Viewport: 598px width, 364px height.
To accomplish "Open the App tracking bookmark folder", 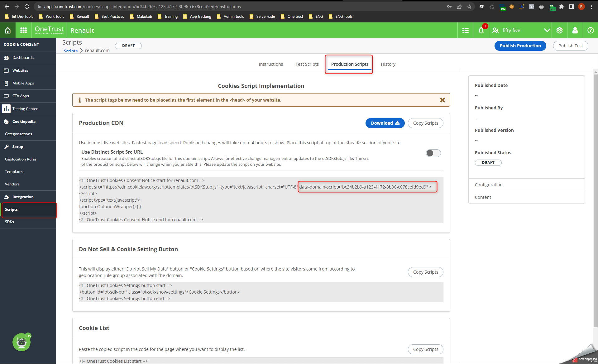I will coord(198,17).
